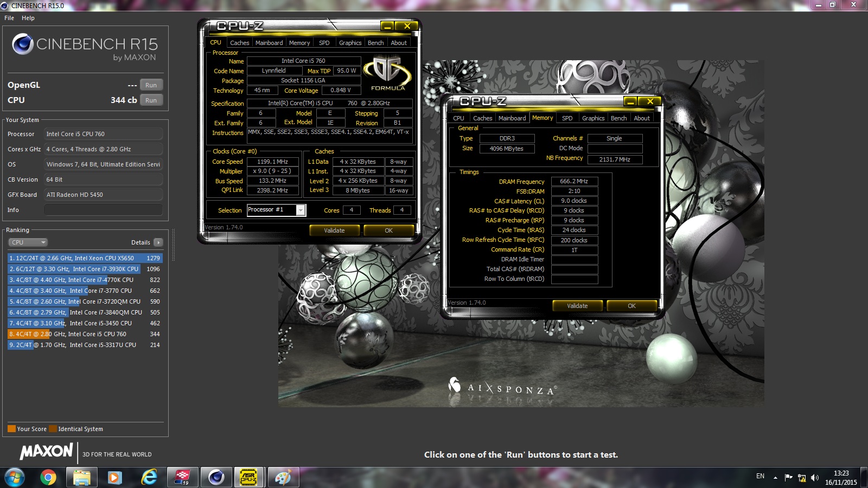Show hidden system tray icons
The height and width of the screenshot is (488, 868).
click(x=775, y=478)
